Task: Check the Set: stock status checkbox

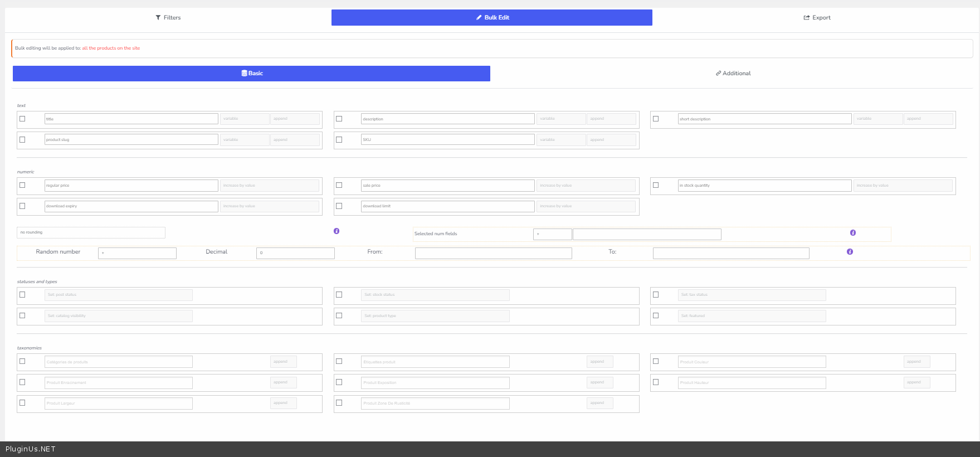Action: click(x=339, y=294)
